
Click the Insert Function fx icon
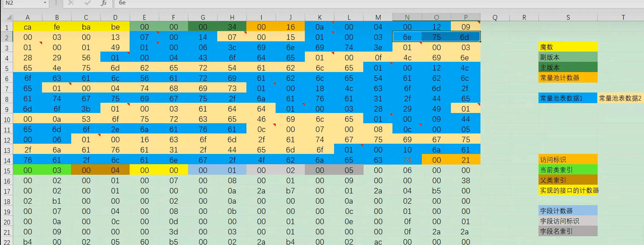click(x=104, y=3)
